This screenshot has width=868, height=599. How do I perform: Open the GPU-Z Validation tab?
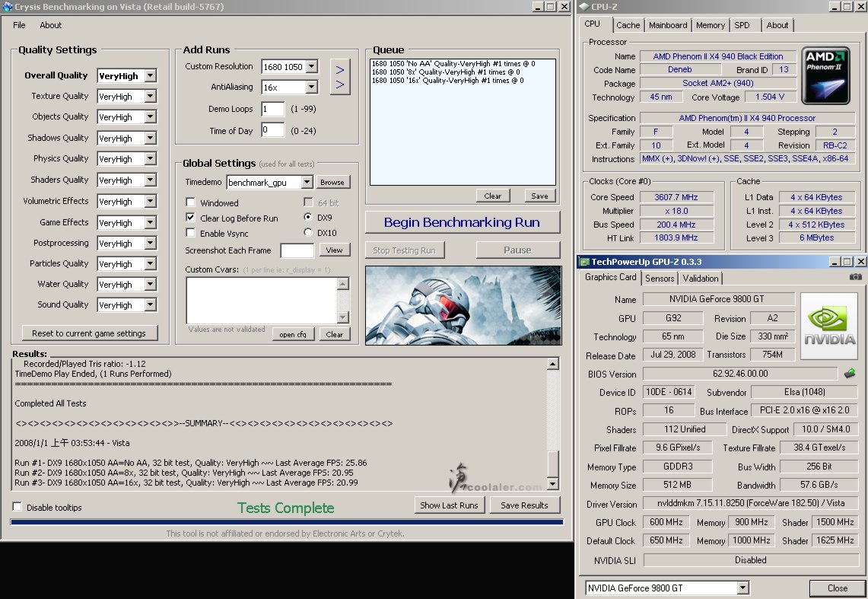[x=701, y=279]
